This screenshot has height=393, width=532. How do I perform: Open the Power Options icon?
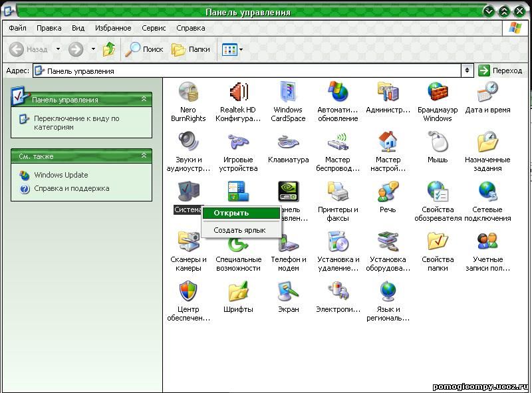coord(338,291)
